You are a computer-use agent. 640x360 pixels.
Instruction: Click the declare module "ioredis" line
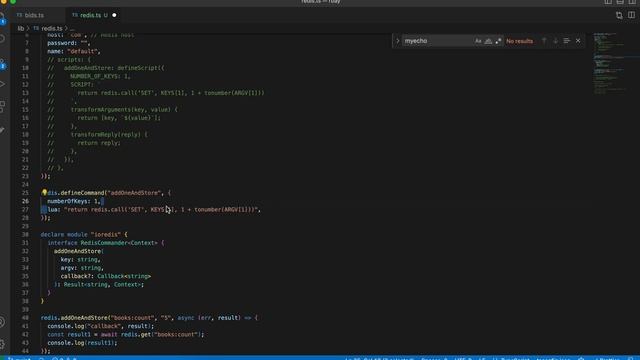(84, 234)
